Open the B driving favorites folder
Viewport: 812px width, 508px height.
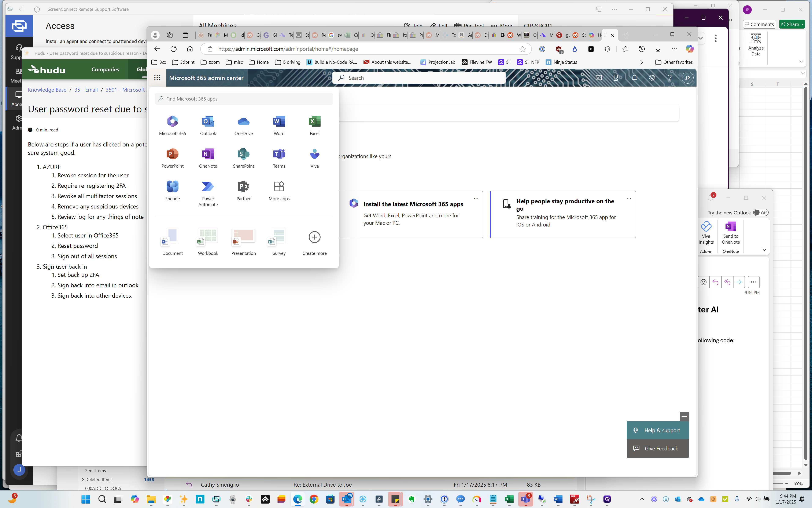288,62
